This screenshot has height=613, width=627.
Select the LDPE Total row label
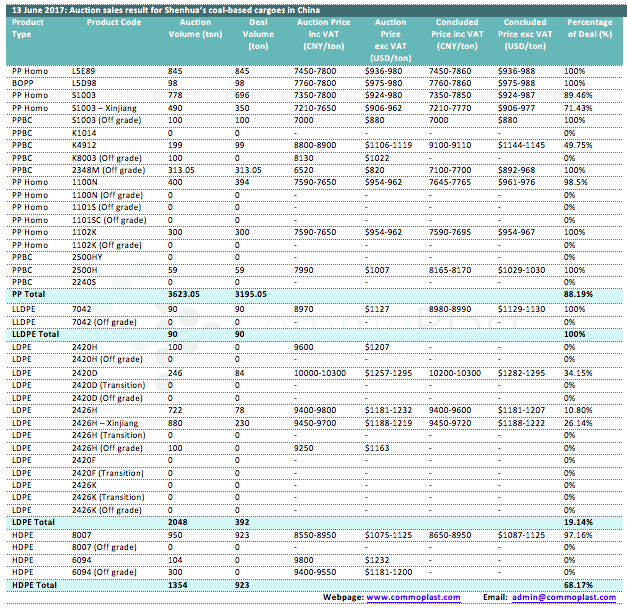pyautogui.click(x=33, y=521)
